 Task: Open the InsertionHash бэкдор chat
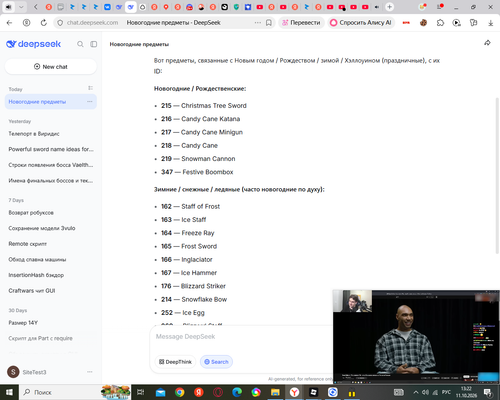(36, 275)
